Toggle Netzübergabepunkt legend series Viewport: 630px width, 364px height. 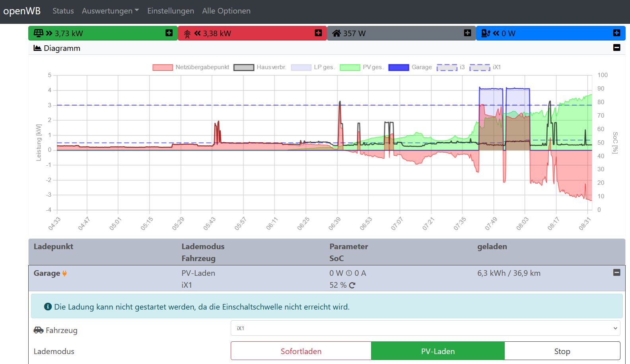click(191, 67)
